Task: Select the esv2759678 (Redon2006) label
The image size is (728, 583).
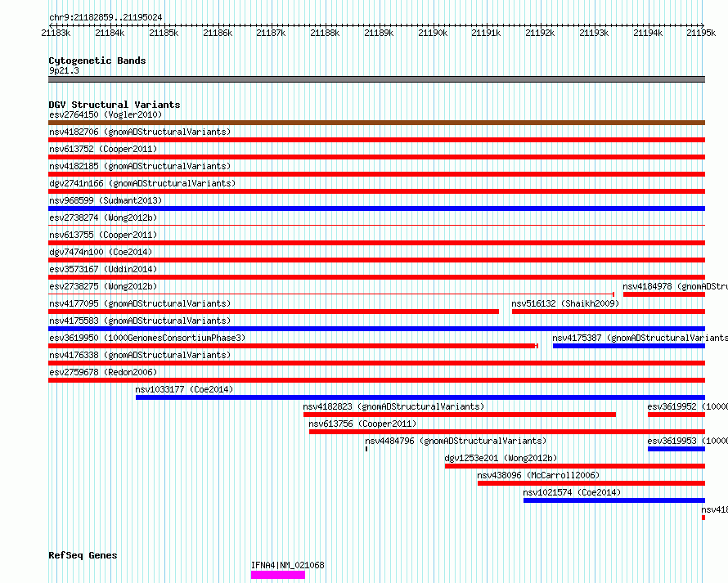Action: [103, 372]
